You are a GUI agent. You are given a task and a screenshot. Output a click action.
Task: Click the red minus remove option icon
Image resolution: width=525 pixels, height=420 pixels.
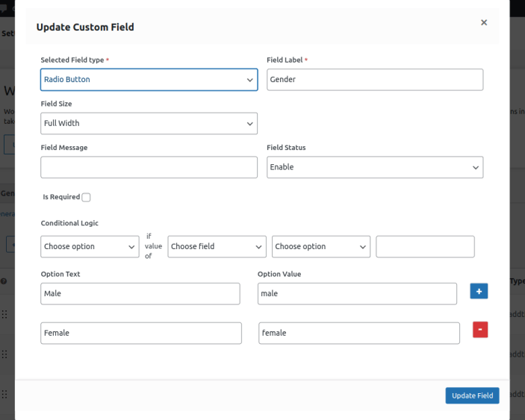click(x=480, y=329)
